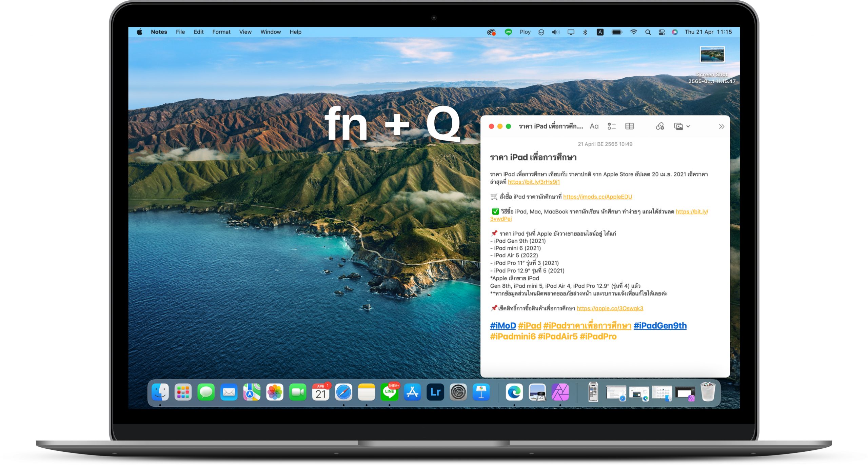The image size is (868, 465).
Task: Open the Screen Shot file thumbnail
Action: [712, 55]
